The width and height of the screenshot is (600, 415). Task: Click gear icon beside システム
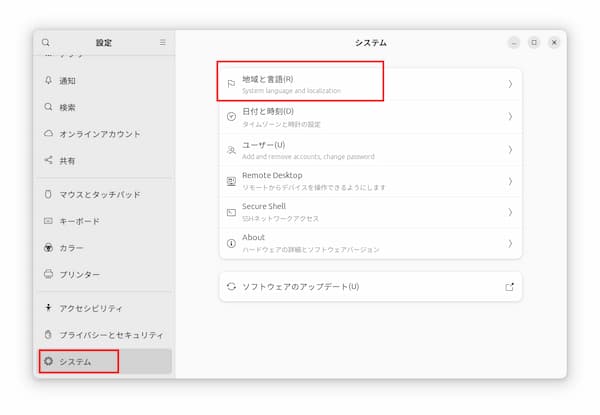tap(48, 361)
